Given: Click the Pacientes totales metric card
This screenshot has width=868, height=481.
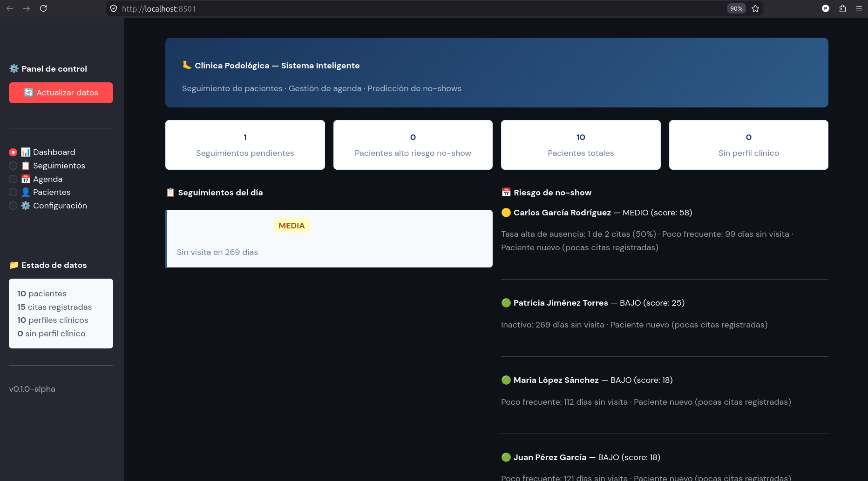Looking at the screenshot, I should (x=581, y=145).
